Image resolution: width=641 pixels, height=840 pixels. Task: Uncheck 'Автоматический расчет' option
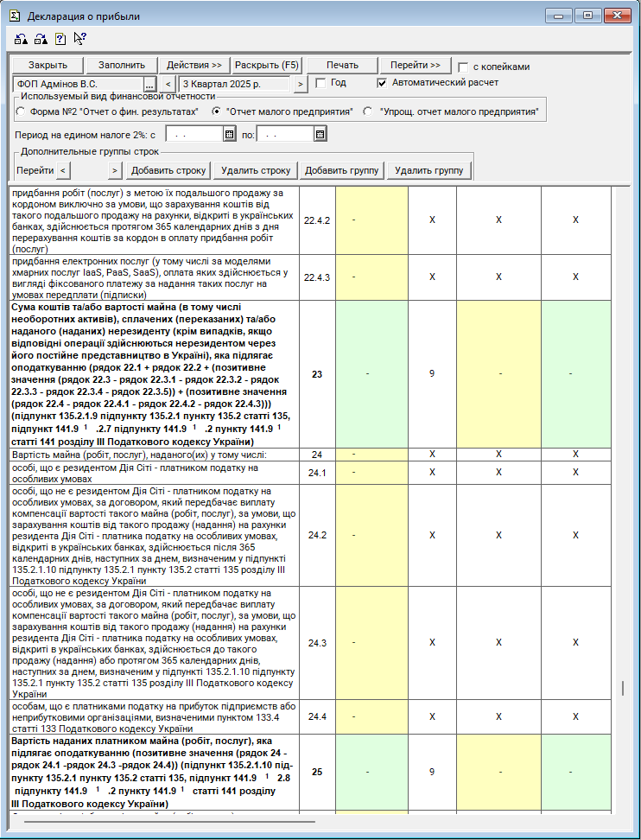point(383,83)
